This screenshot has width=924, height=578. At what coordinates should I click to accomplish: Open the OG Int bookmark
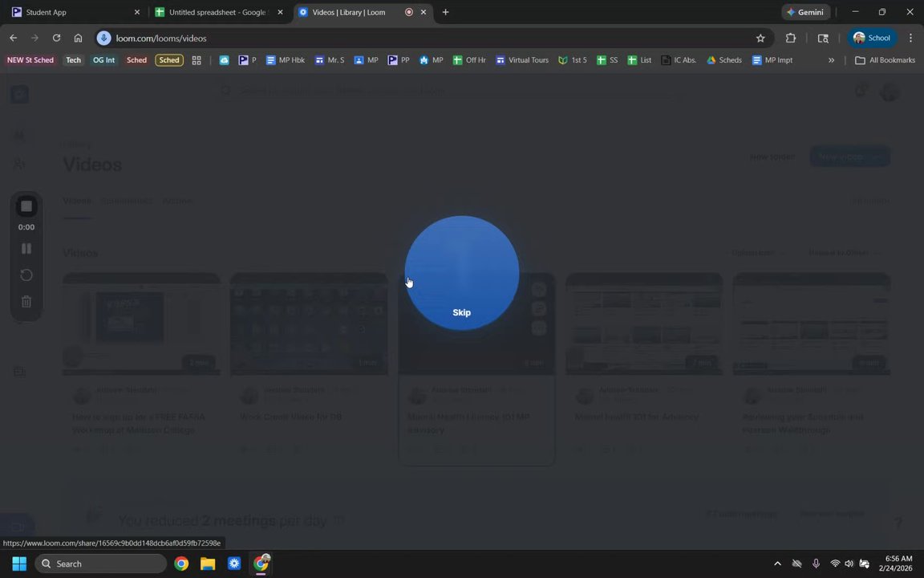(x=103, y=60)
